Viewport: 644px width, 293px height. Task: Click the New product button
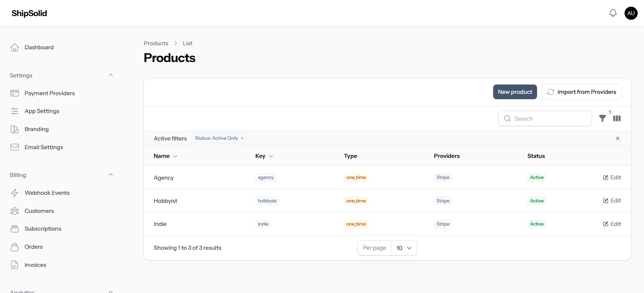pyautogui.click(x=515, y=92)
